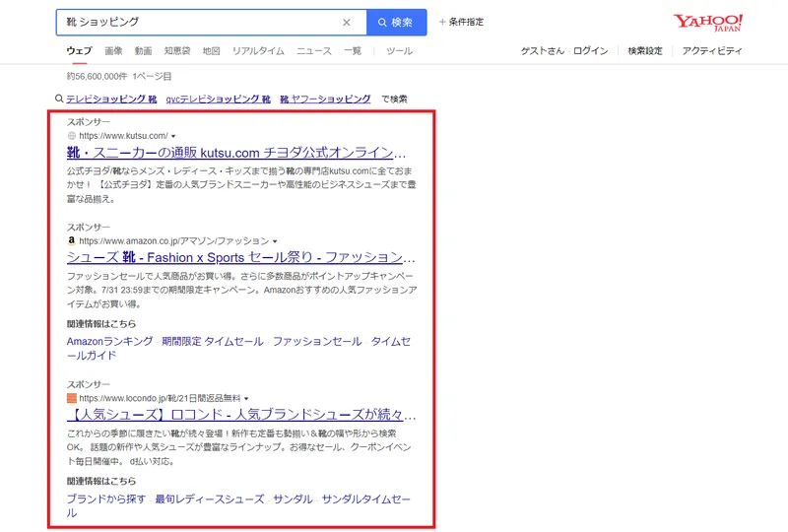Expand the dropdown arrow after amazon.co.jp URL
788x532 pixels.
(x=275, y=241)
